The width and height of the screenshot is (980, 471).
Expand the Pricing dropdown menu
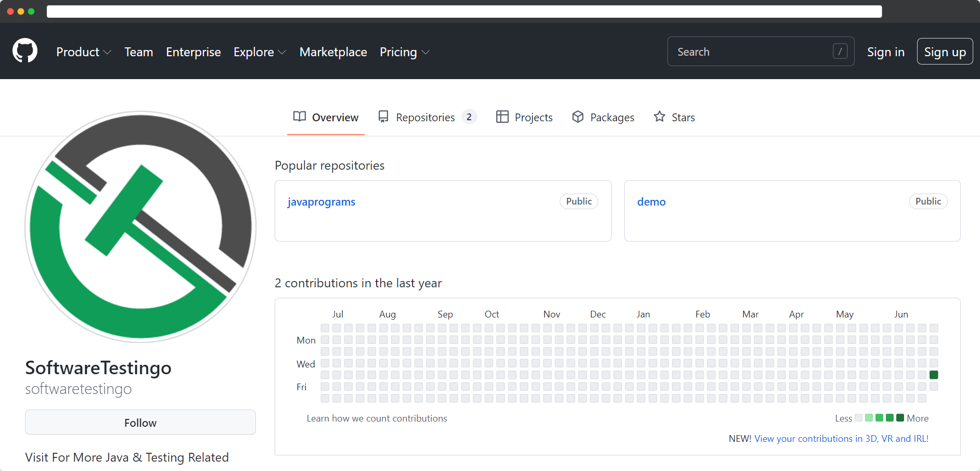tap(405, 52)
